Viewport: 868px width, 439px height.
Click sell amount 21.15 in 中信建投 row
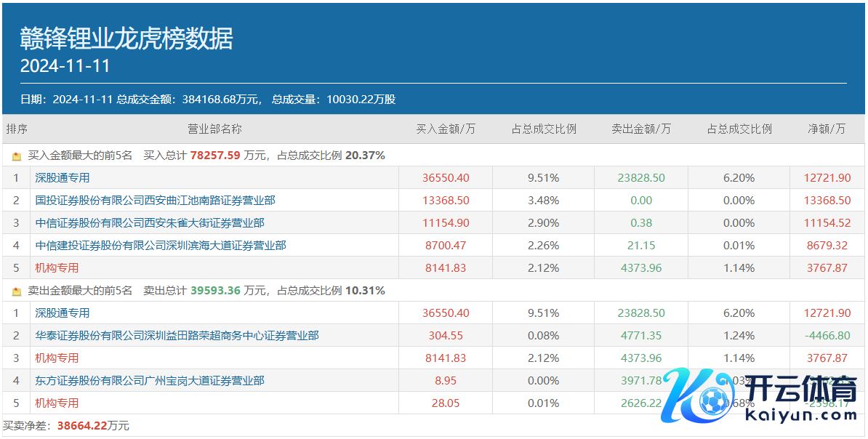click(x=641, y=245)
